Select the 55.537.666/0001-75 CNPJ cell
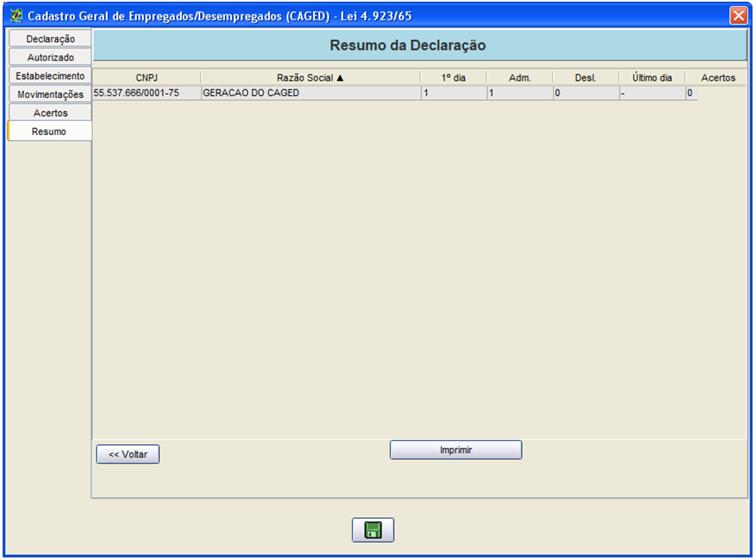This screenshot has height=560, width=756. [x=147, y=93]
